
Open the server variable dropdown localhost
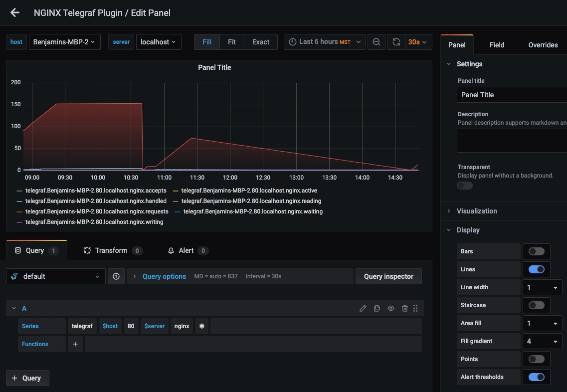159,42
